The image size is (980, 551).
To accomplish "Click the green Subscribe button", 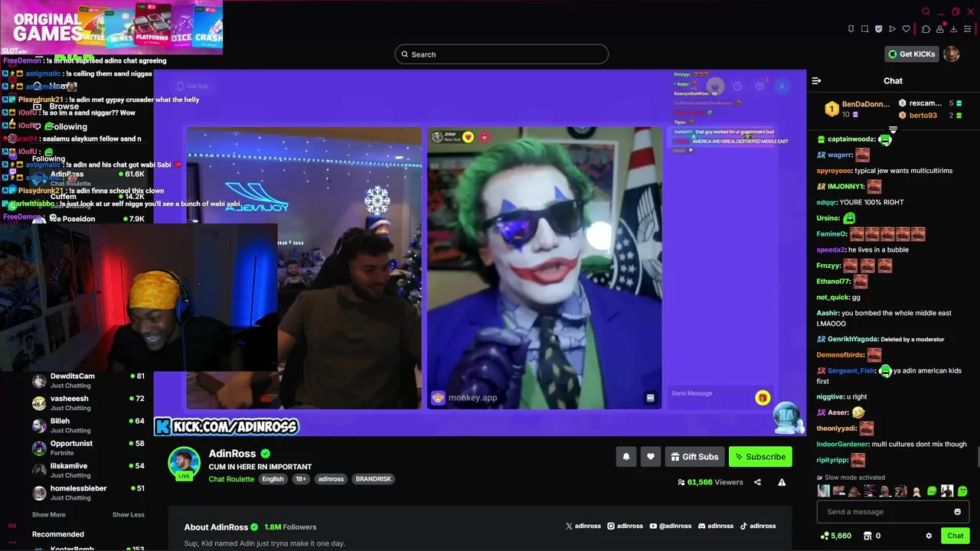I will [x=760, y=457].
